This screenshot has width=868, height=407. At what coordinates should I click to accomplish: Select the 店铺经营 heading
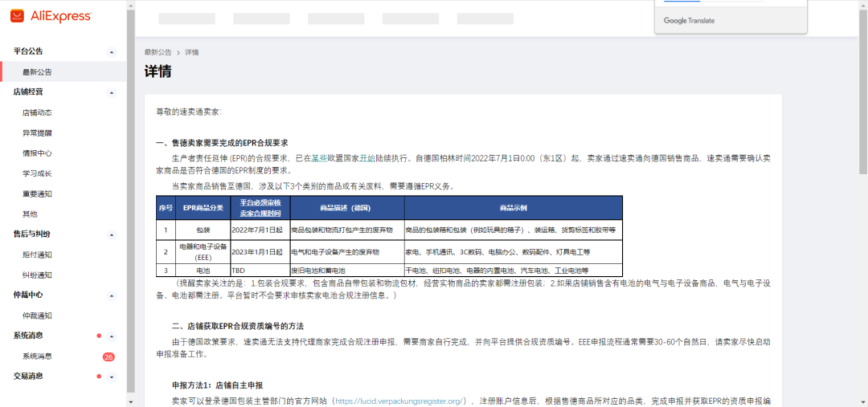pos(28,92)
